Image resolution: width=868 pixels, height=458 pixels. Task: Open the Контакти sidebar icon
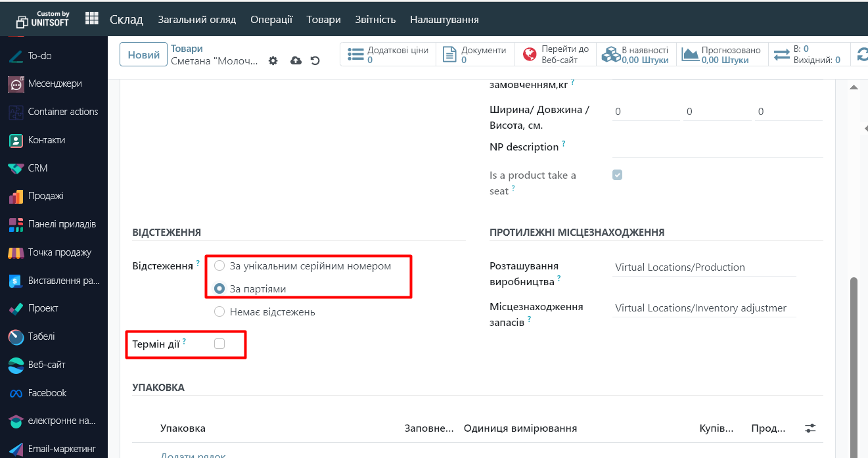coord(16,140)
